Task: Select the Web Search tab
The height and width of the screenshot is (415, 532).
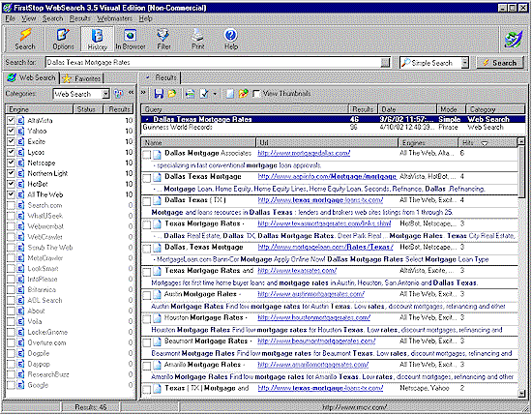Action: [31, 77]
